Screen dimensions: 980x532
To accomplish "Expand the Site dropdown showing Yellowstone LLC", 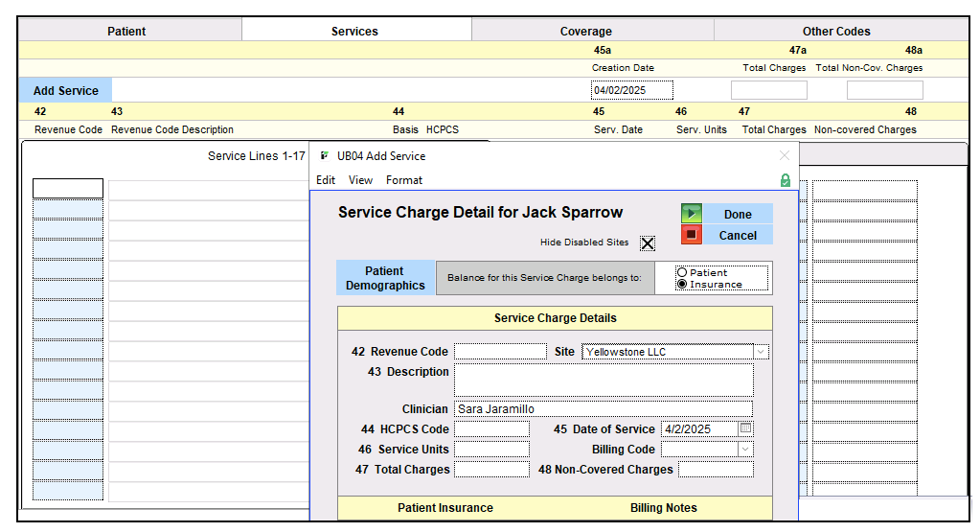I will coord(761,352).
